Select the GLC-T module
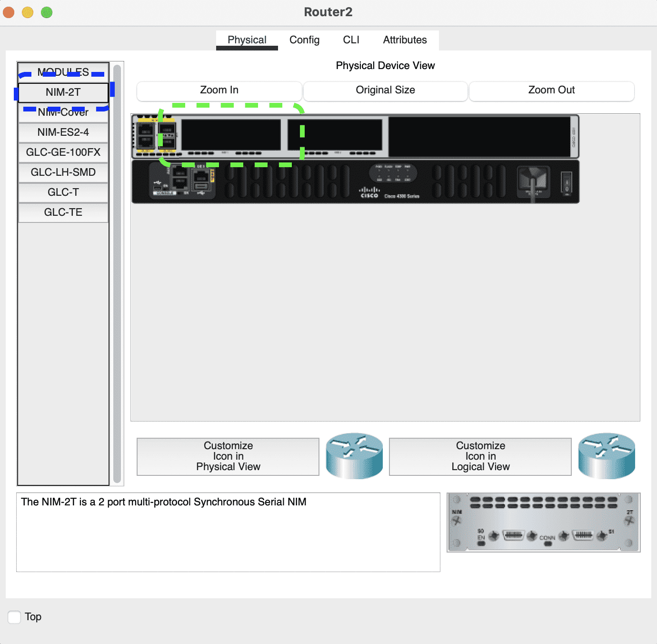This screenshot has height=644, width=657. click(x=63, y=192)
